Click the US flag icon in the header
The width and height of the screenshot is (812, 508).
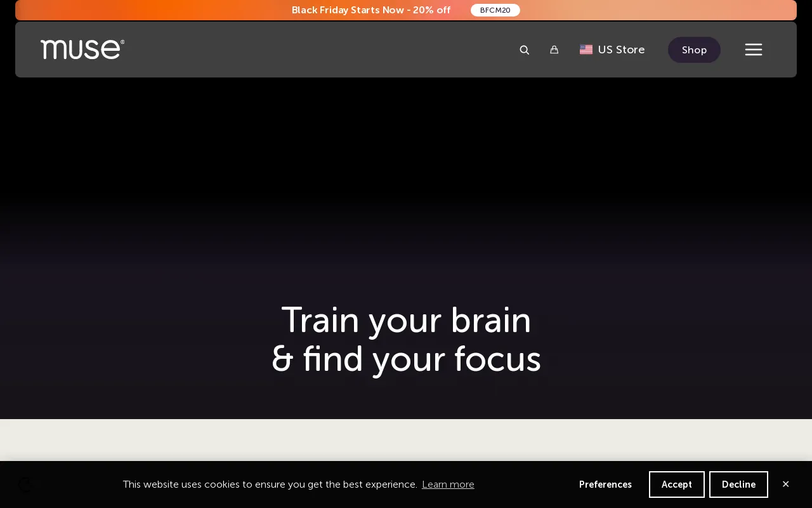tap(586, 50)
